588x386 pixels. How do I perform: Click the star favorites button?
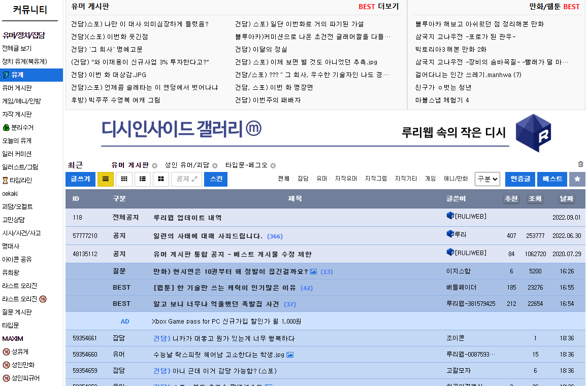tap(577, 179)
